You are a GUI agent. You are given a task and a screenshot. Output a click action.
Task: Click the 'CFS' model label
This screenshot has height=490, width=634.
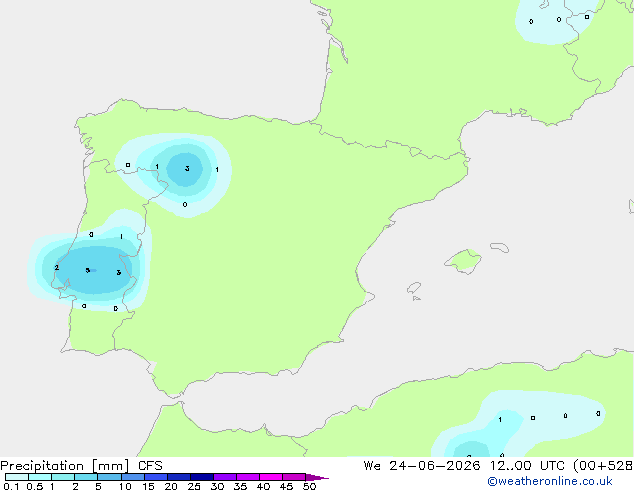coord(150,466)
